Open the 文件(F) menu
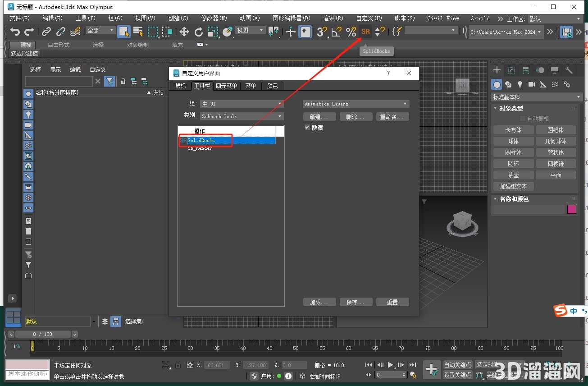 pos(20,18)
